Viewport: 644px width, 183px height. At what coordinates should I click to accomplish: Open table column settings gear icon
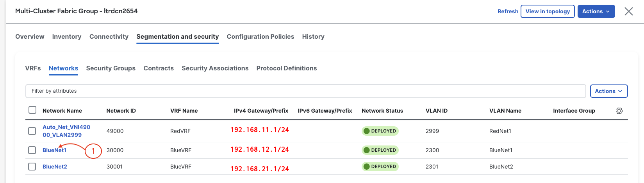(x=619, y=111)
